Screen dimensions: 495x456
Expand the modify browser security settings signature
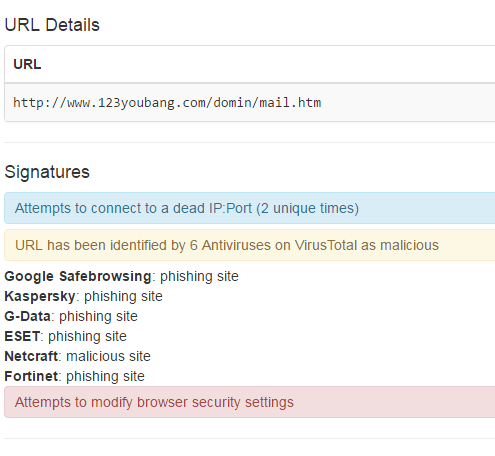point(249,402)
